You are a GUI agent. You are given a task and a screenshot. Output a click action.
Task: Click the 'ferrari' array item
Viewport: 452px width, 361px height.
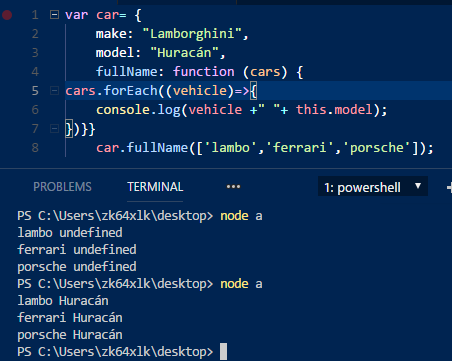(x=299, y=148)
